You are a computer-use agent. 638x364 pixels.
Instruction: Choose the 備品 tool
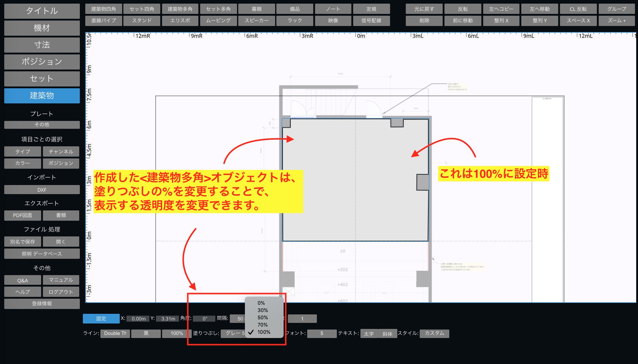tap(295, 9)
